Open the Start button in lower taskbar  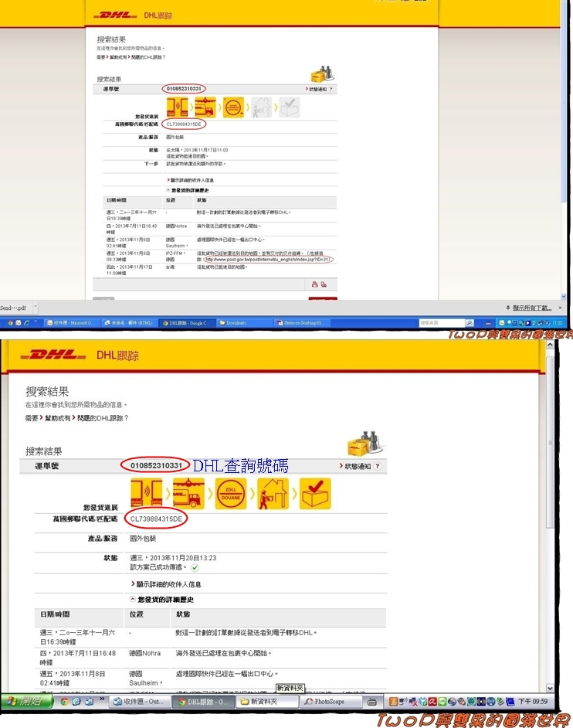(27, 701)
